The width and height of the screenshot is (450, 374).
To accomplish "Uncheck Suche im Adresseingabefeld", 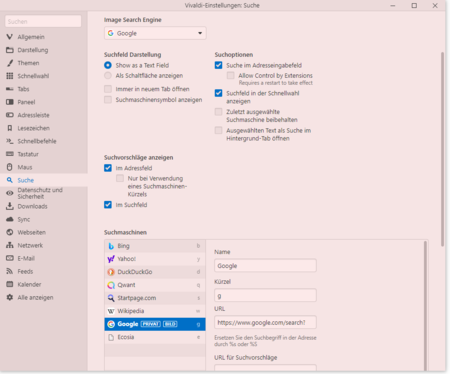I will (x=218, y=65).
